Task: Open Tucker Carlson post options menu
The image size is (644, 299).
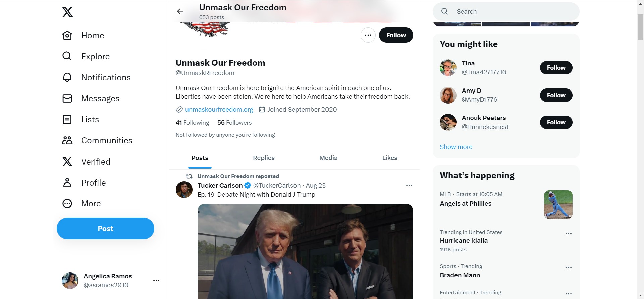Action: coord(409,185)
